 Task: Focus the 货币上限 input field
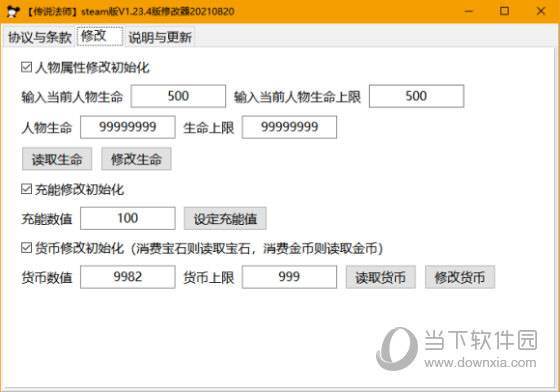(x=289, y=277)
